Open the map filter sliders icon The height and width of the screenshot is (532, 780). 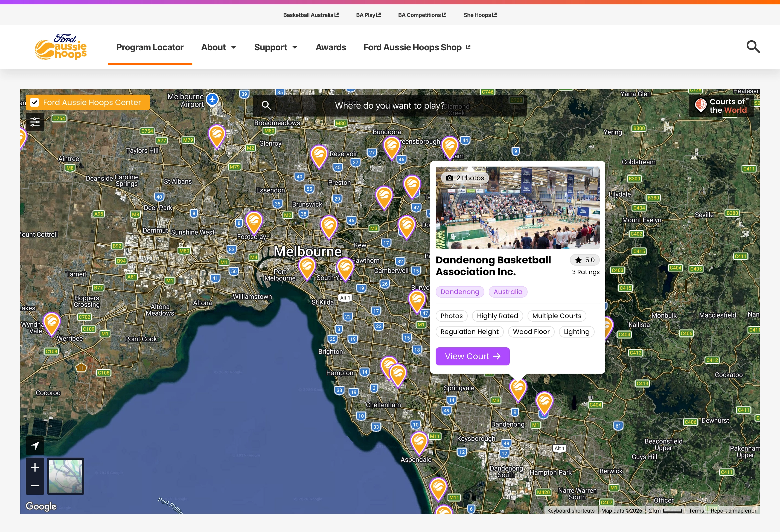pos(35,122)
